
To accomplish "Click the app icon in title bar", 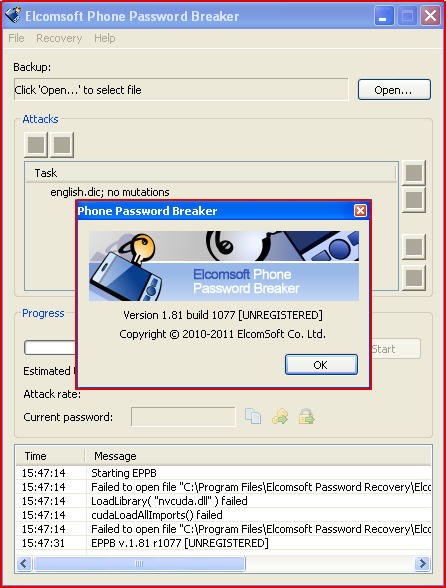I will point(12,15).
